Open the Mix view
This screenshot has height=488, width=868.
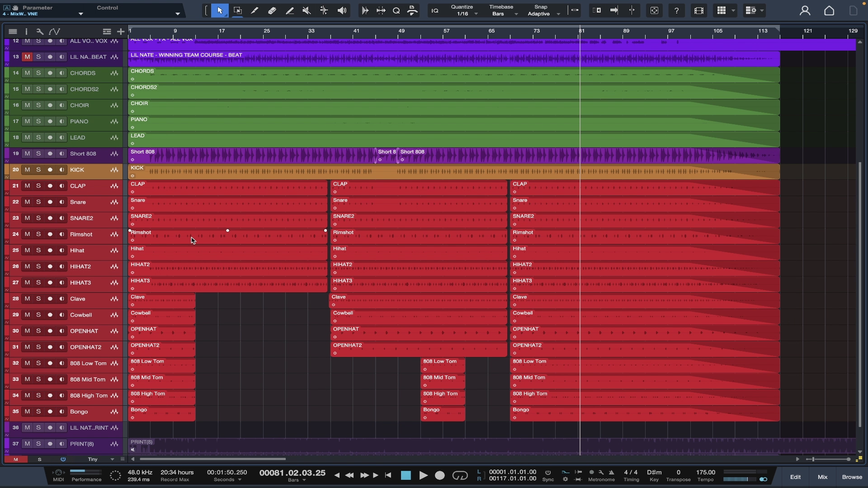click(822, 477)
